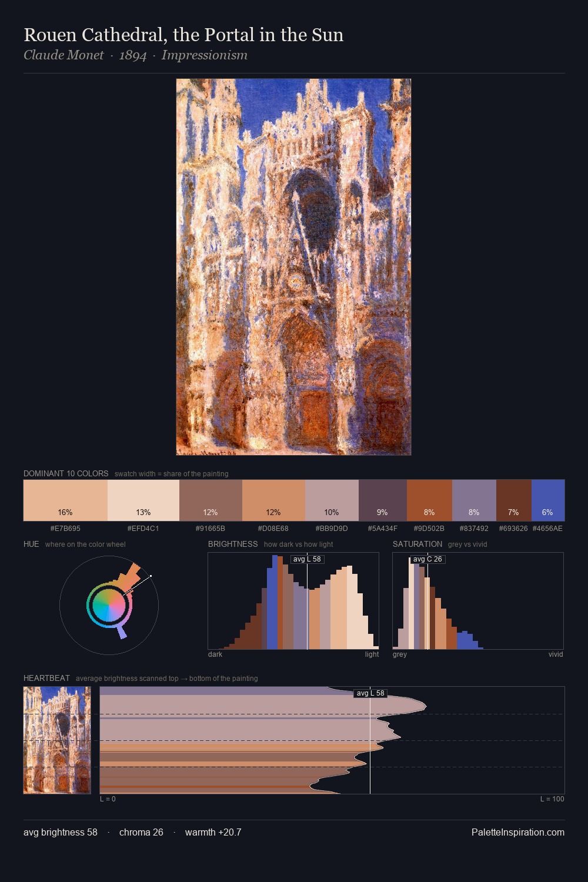
Task: Click the #BB9D9D dusty pink swatch
Action: pos(332,500)
